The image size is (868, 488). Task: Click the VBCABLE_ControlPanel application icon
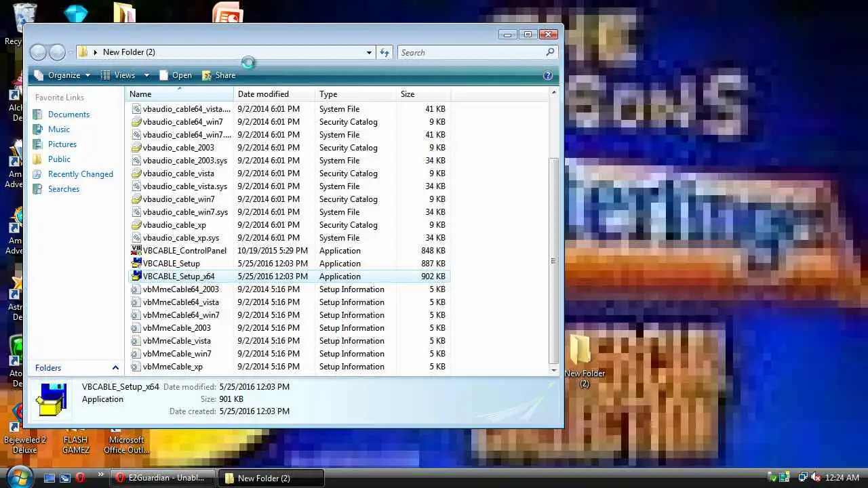pos(136,250)
